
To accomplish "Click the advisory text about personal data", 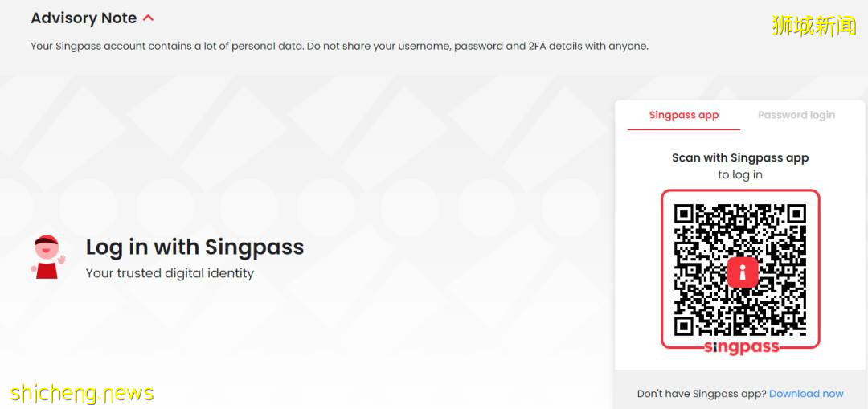I will click(x=339, y=46).
